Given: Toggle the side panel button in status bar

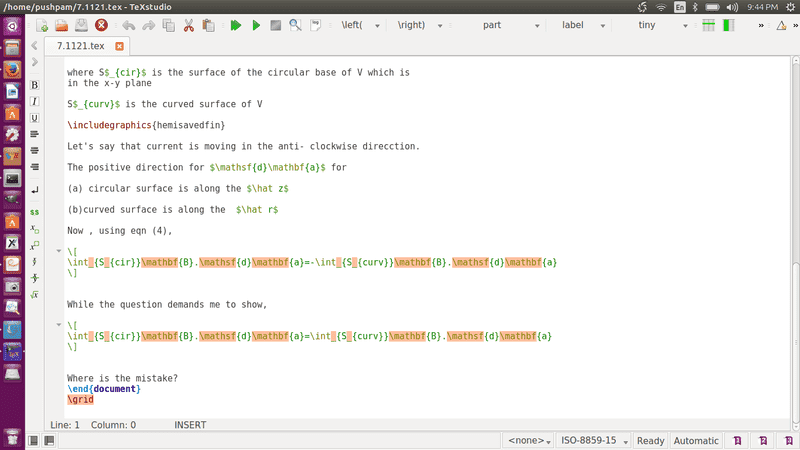Looking at the screenshot, I should click(34, 440).
